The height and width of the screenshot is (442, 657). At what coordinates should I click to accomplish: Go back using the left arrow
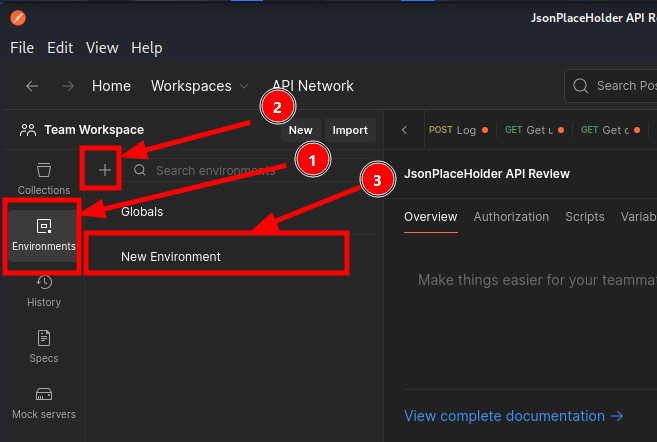(x=32, y=86)
